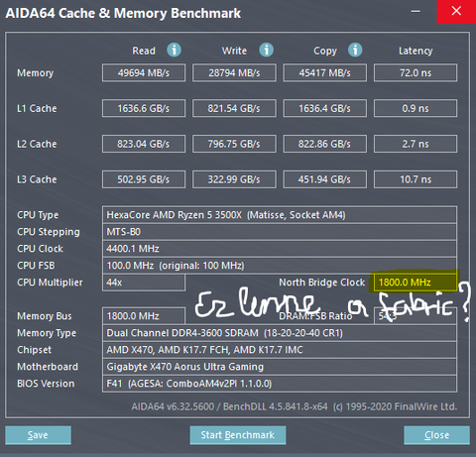Image resolution: width=476 pixels, height=457 pixels.
Task: Click the window title AIDA64 Cache & Memory Benchmark
Action: click(123, 13)
